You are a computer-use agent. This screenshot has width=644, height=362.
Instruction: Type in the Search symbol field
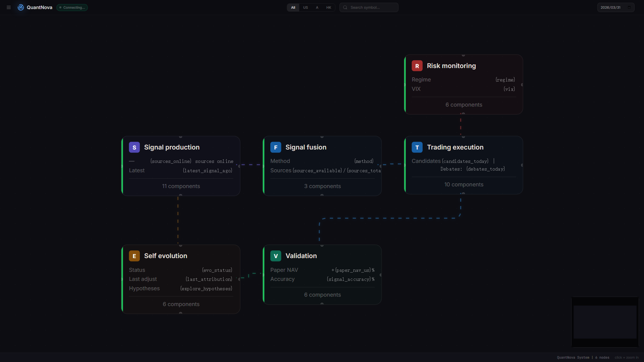pyautogui.click(x=372, y=7)
